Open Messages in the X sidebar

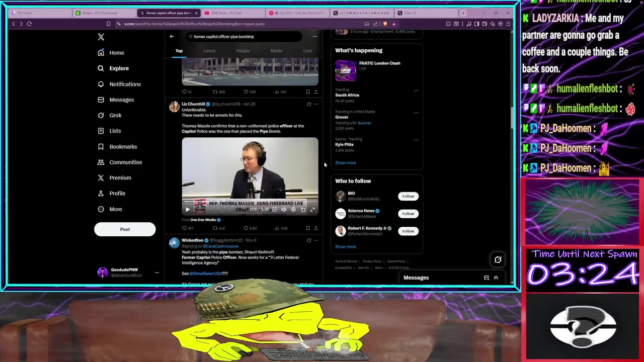[116, 100]
